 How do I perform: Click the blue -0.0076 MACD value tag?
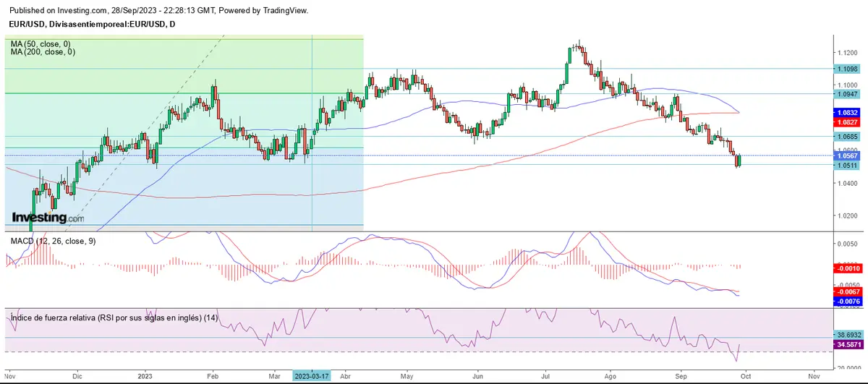846,301
